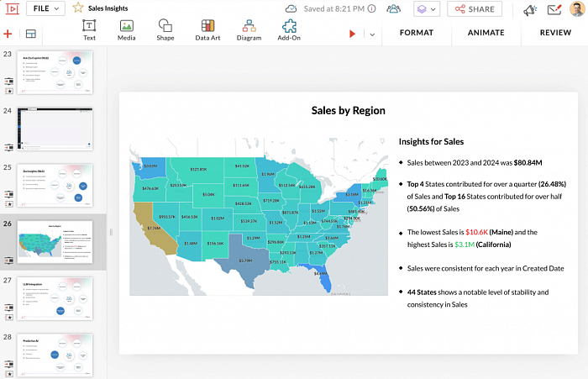This screenshot has height=379, width=588.
Task: Select slide 26 thumbnail
Action: pyautogui.click(x=55, y=242)
